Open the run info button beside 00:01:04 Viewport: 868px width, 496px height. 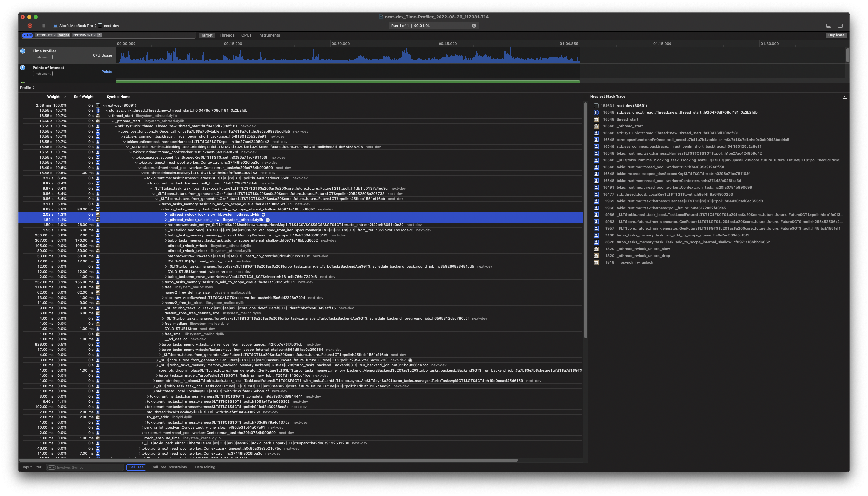point(474,26)
